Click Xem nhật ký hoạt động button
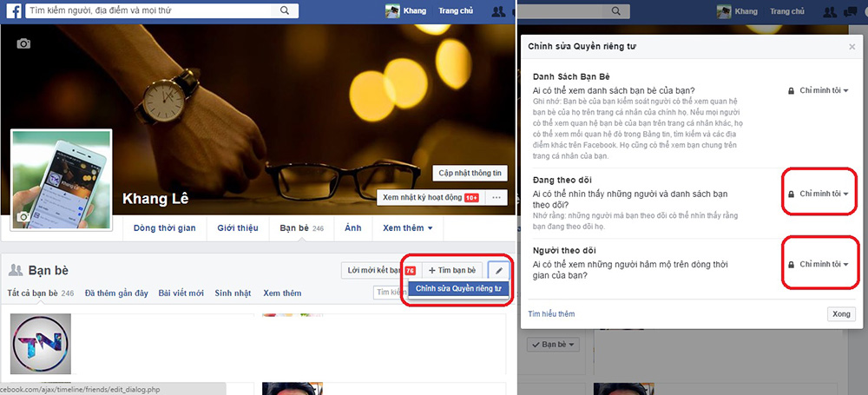The width and height of the screenshot is (868, 395). pos(431,197)
